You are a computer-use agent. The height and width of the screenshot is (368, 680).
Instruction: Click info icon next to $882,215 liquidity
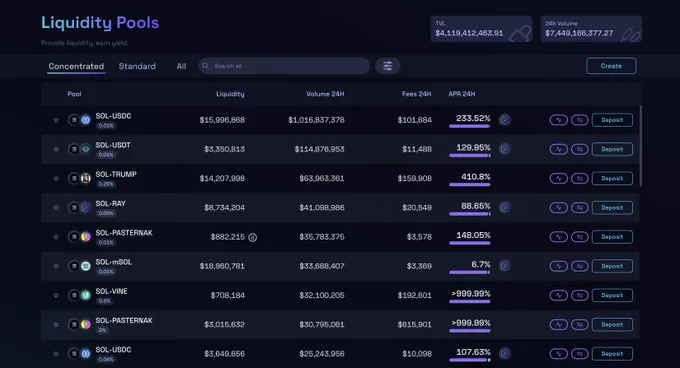click(252, 238)
